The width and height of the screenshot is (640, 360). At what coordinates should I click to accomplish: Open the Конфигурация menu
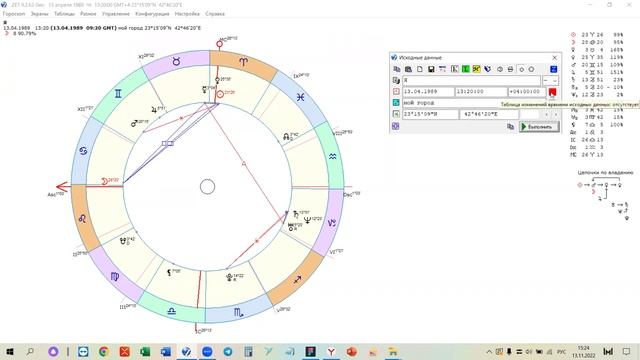pyautogui.click(x=152, y=13)
